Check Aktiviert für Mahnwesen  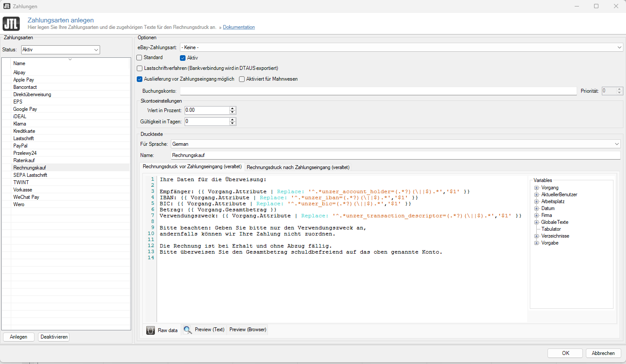click(x=242, y=79)
